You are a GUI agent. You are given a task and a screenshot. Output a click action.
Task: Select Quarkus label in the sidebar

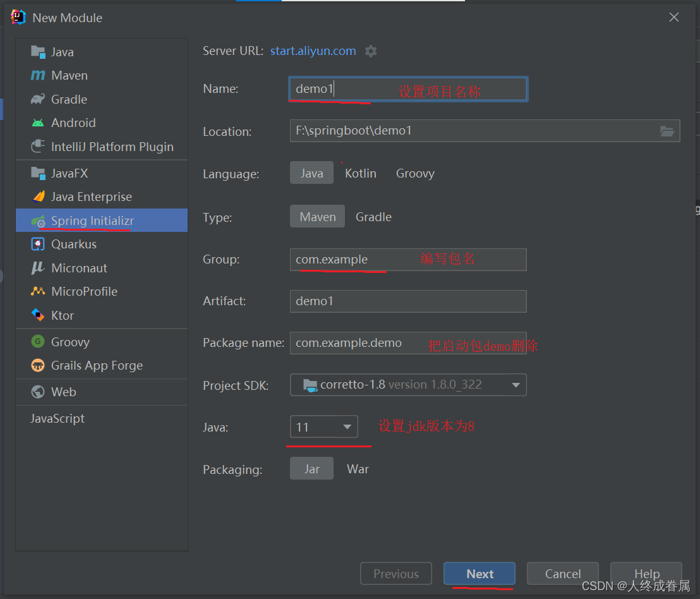click(74, 244)
